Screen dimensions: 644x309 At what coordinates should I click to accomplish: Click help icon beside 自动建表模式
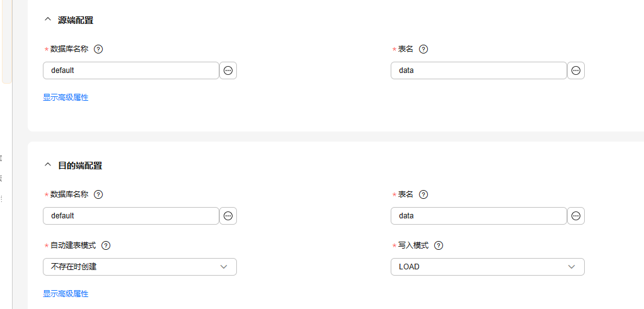(x=106, y=245)
